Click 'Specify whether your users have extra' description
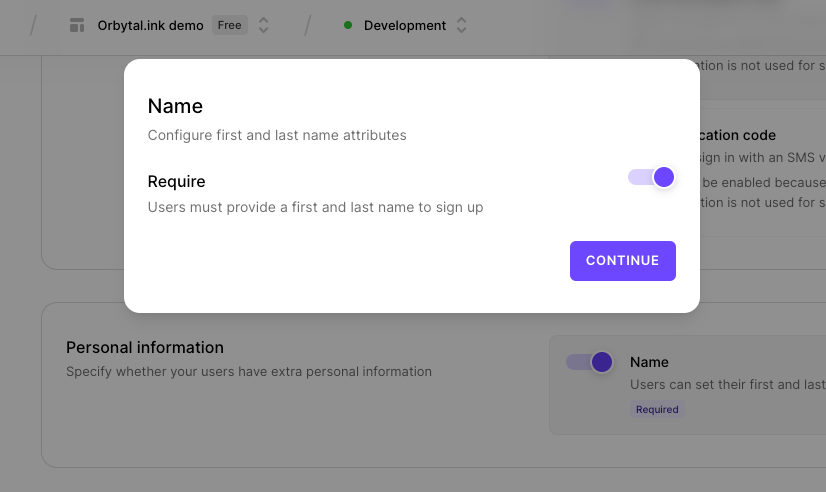 click(249, 371)
